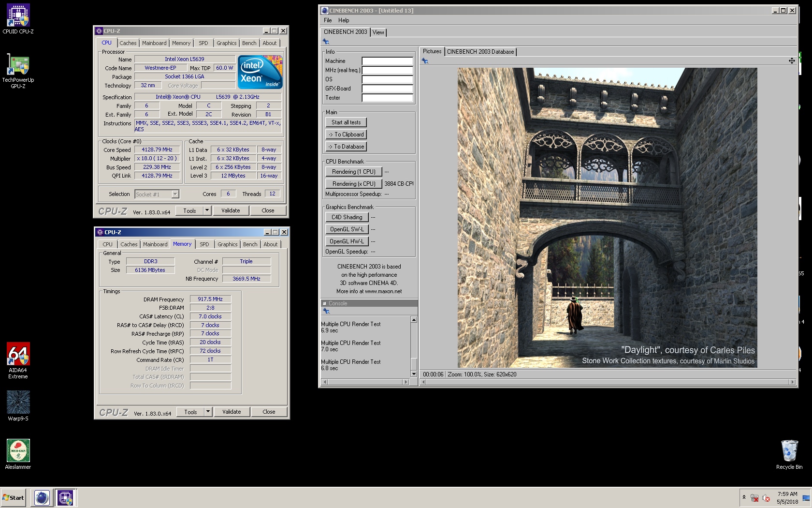812x508 pixels.
Task: Click the console scrollbar down arrow
Action: (x=414, y=374)
